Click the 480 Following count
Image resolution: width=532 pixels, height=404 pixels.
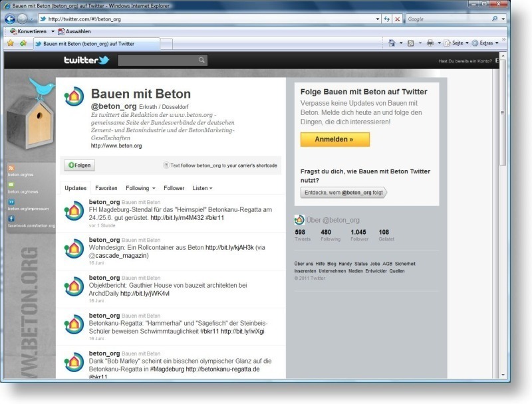point(331,235)
